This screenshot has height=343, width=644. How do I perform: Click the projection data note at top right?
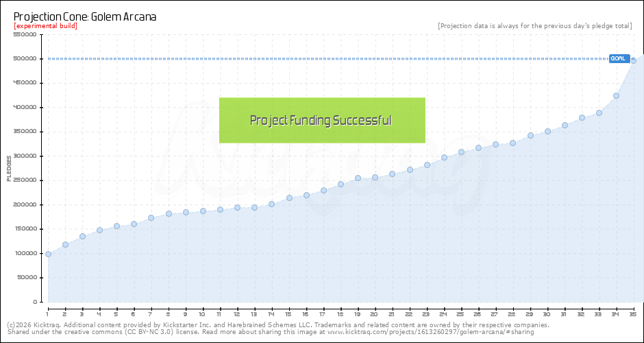(x=534, y=26)
